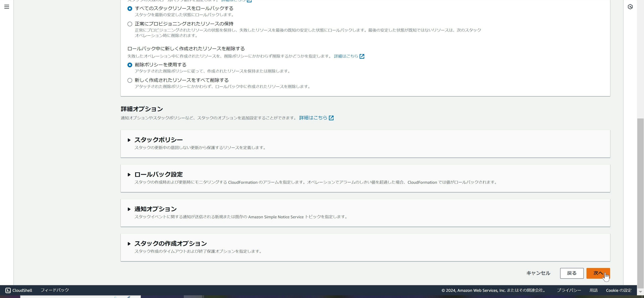This screenshot has width=644, height=298.
Task: Open the external link icon after 削除ポリシー help text
Action: point(362,56)
